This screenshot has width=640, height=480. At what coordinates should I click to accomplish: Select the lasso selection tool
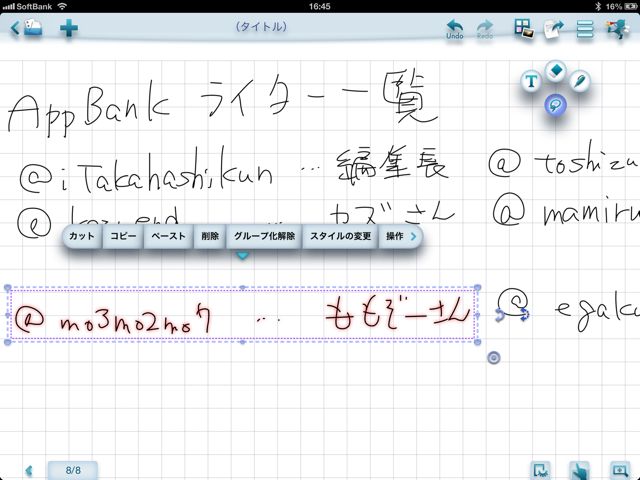556,105
